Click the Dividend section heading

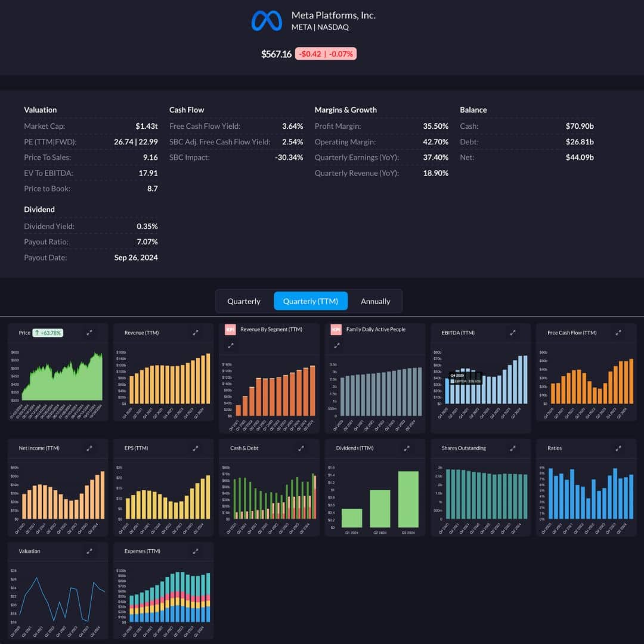39,209
